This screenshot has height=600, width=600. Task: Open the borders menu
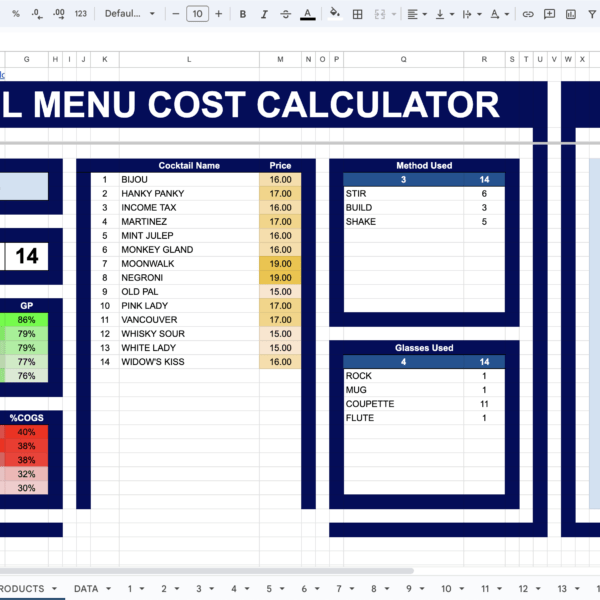pyautogui.click(x=357, y=14)
